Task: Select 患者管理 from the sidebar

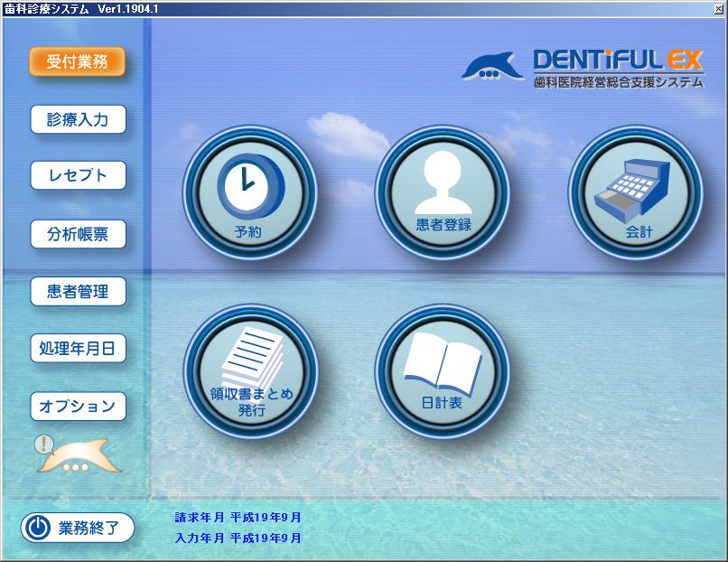Action: (78, 291)
